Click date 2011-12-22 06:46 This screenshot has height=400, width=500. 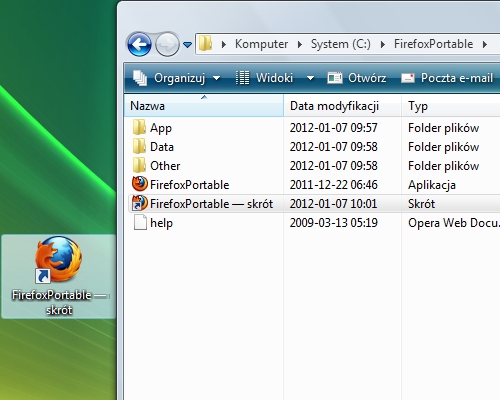click(333, 185)
